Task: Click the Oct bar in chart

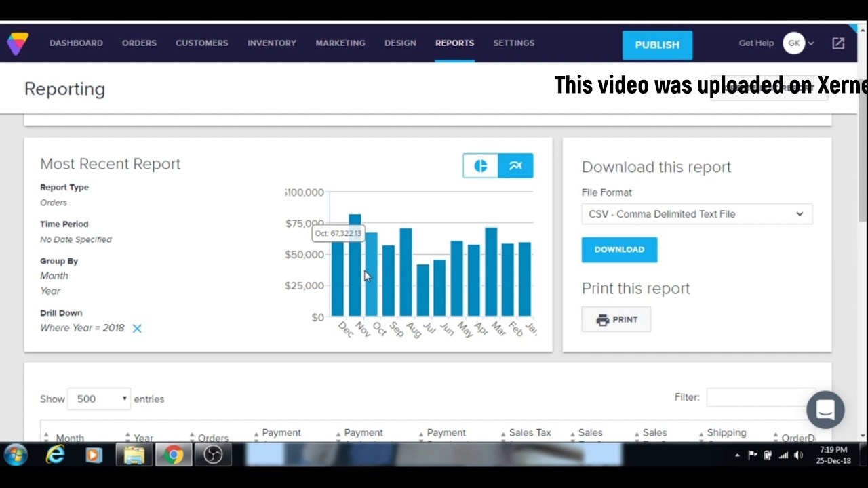Action: pyautogui.click(x=372, y=274)
